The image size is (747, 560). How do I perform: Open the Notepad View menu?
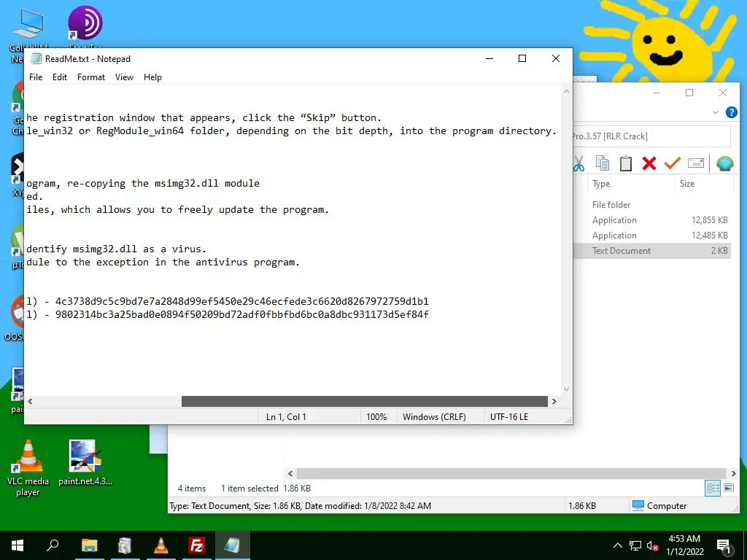[124, 77]
